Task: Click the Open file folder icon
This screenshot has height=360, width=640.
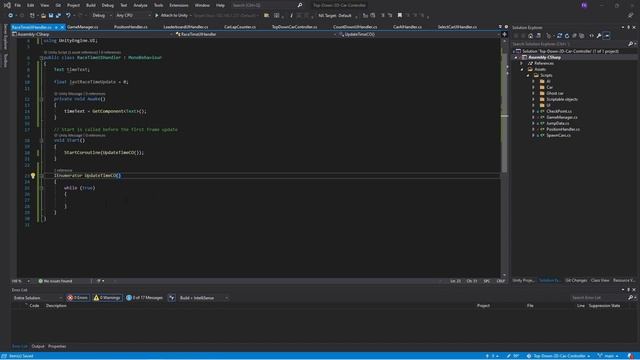Action: (x=43, y=16)
